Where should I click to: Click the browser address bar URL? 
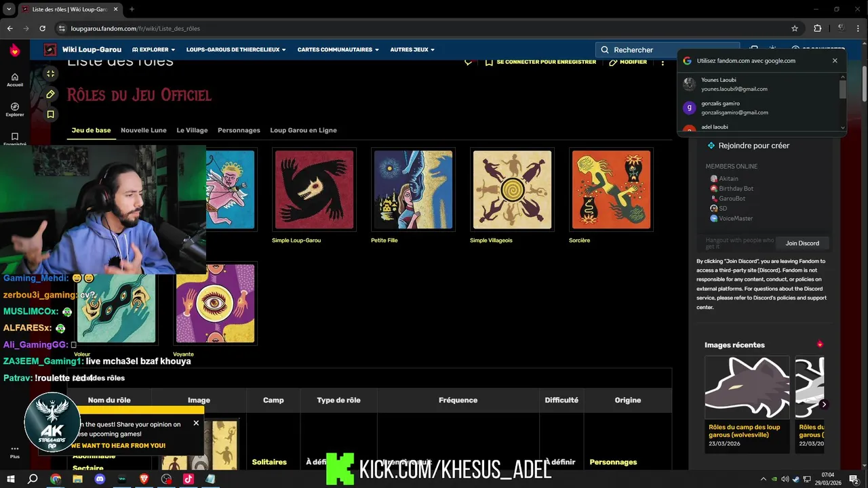pyautogui.click(x=135, y=28)
